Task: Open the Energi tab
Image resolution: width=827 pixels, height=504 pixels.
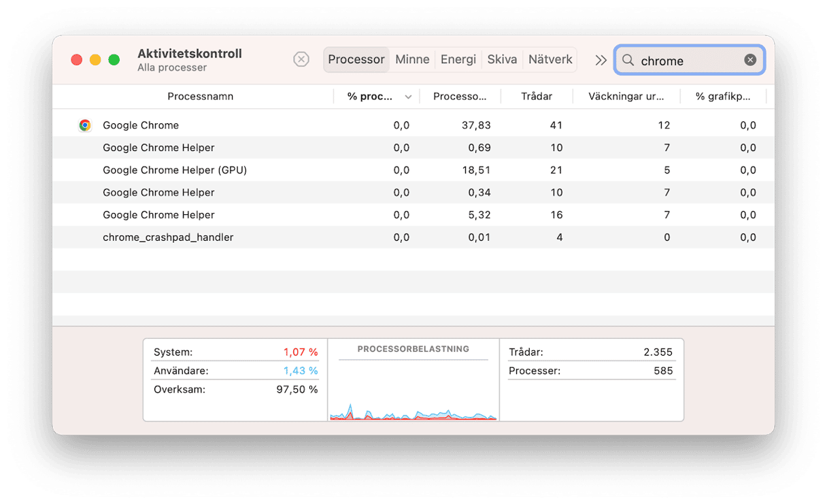Action: tap(458, 60)
